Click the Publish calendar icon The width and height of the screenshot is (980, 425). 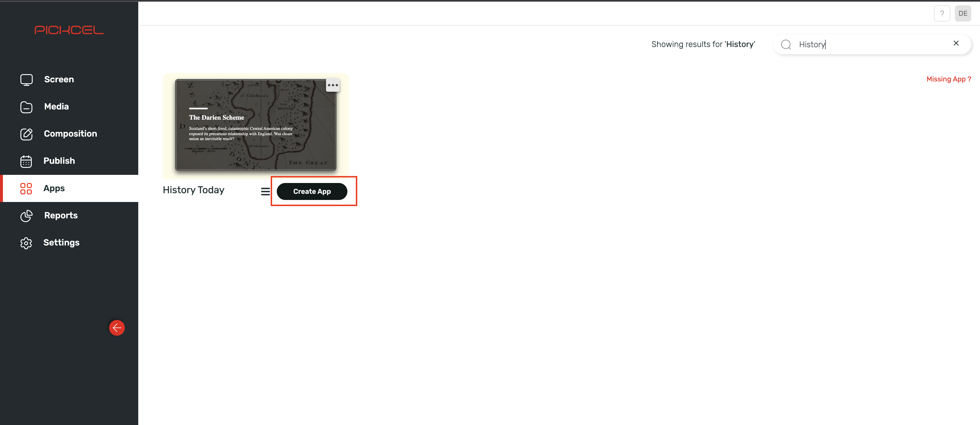tap(26, 161)
